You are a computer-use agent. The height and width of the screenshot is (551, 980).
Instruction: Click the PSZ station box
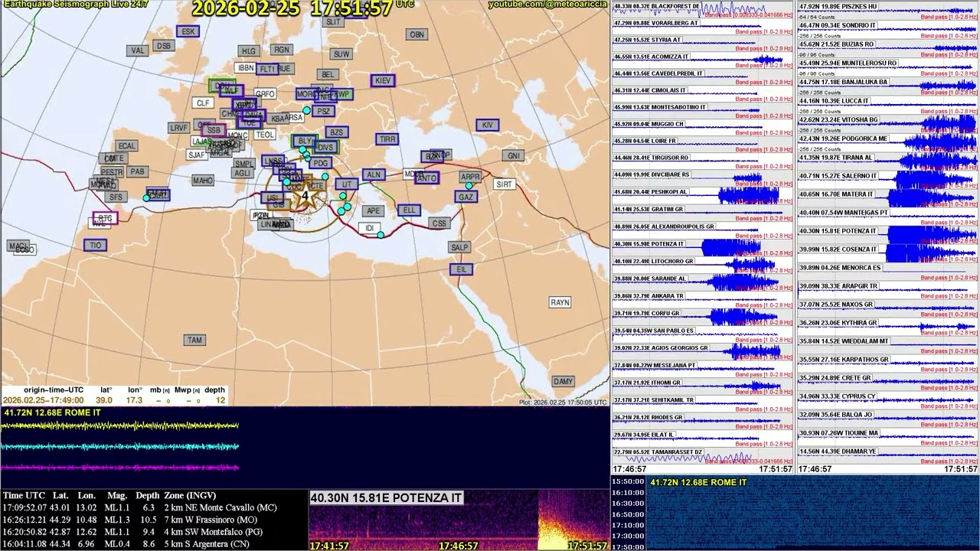[x=324, y=111]
